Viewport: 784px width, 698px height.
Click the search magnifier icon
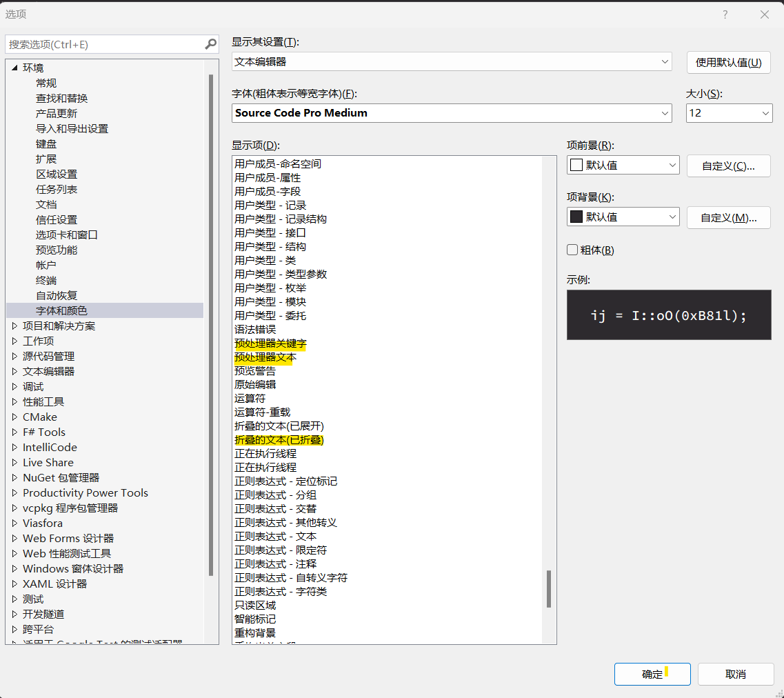(211, 45)
